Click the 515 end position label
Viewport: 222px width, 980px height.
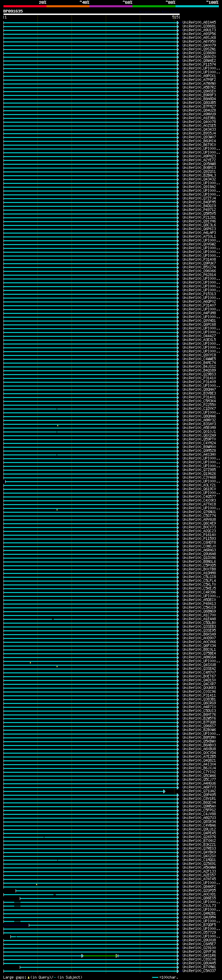click(175, 17)
